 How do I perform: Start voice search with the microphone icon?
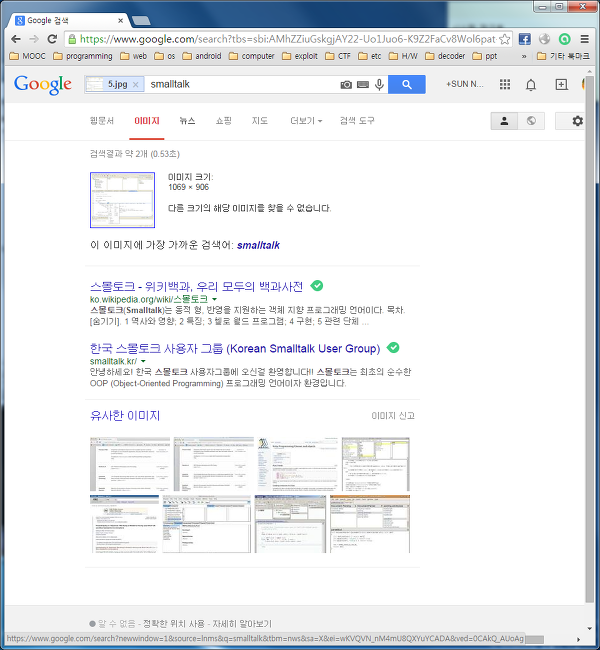379,85
